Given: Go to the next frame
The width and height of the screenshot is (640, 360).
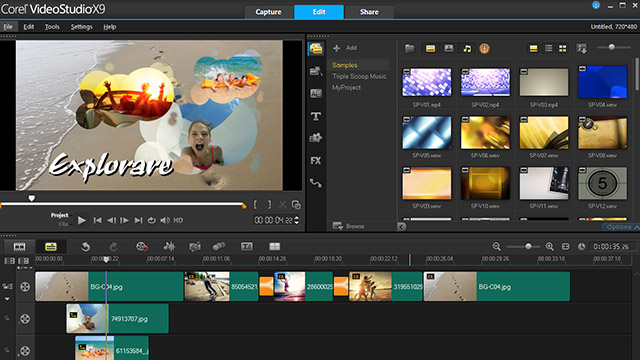Looking at the screenshot, I should pos(124,220).
